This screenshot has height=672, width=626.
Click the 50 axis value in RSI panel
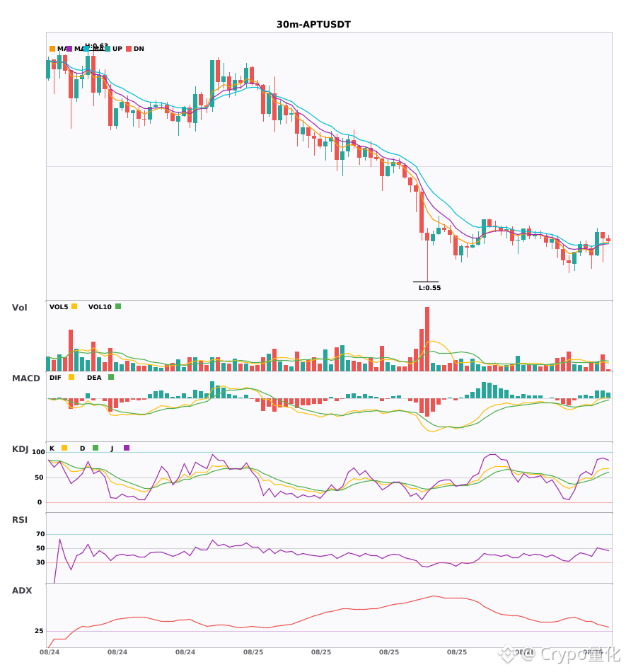pyautogui.click(x=40, y=548)
